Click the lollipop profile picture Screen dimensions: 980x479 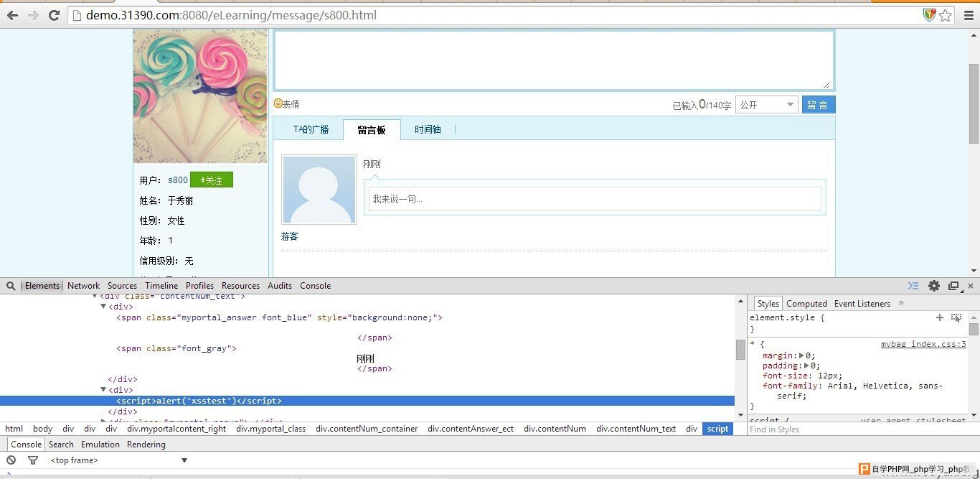tap(200, 96)
